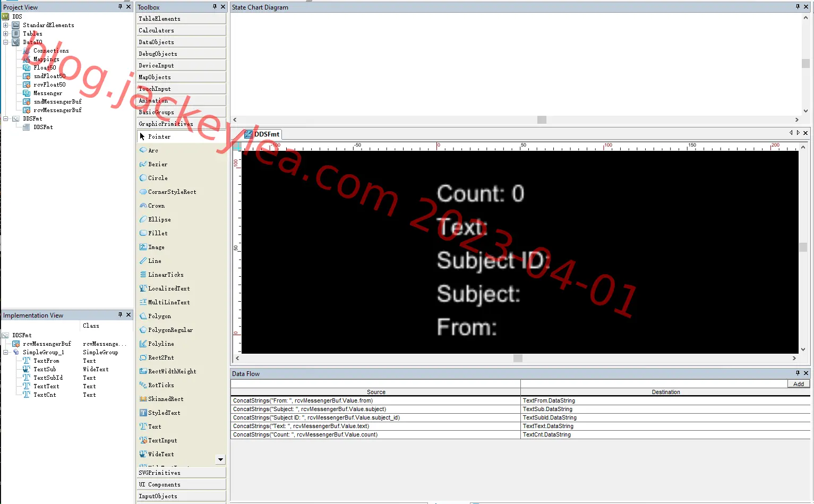The width and height of the screenshot is (814, 504).
Task: Collapse SimpleGroup_1 in Implementation View
Action: click(6, 352)
